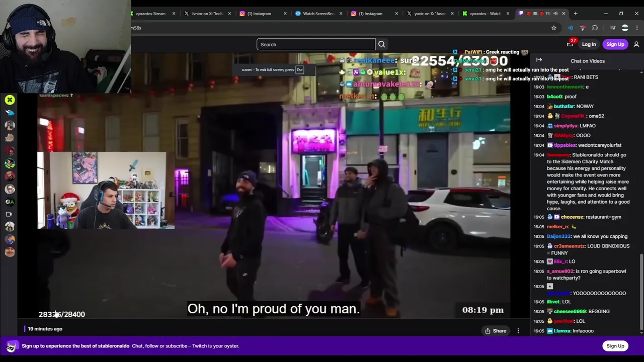
Task: Click the blue sound-wave extension icon in toolbar
Action: pos(570,28)
